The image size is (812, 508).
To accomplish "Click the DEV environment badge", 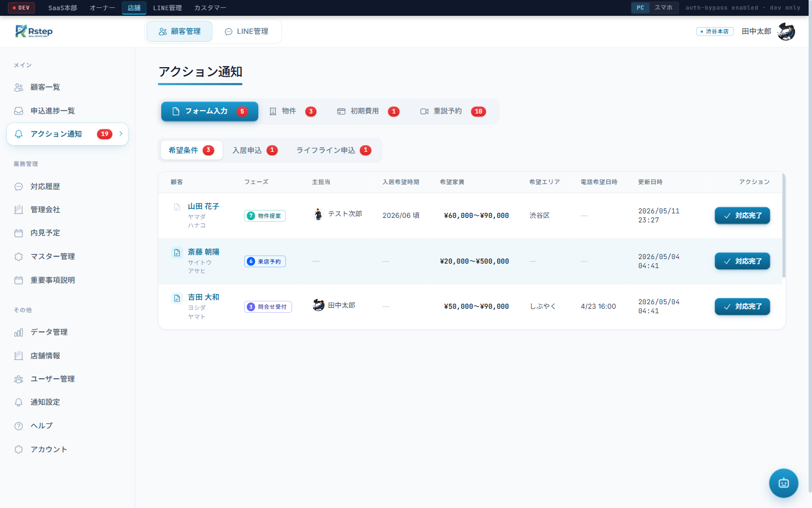I will click(21, 8).
